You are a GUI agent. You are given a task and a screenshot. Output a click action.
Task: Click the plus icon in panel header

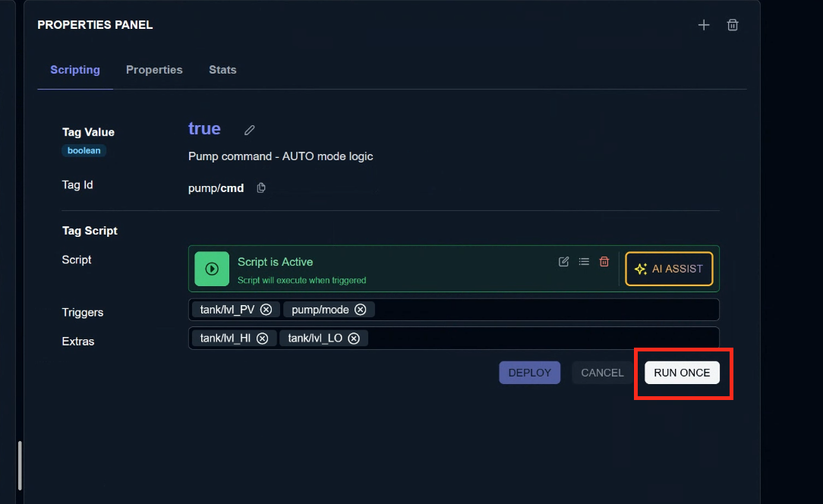(704, 25)
